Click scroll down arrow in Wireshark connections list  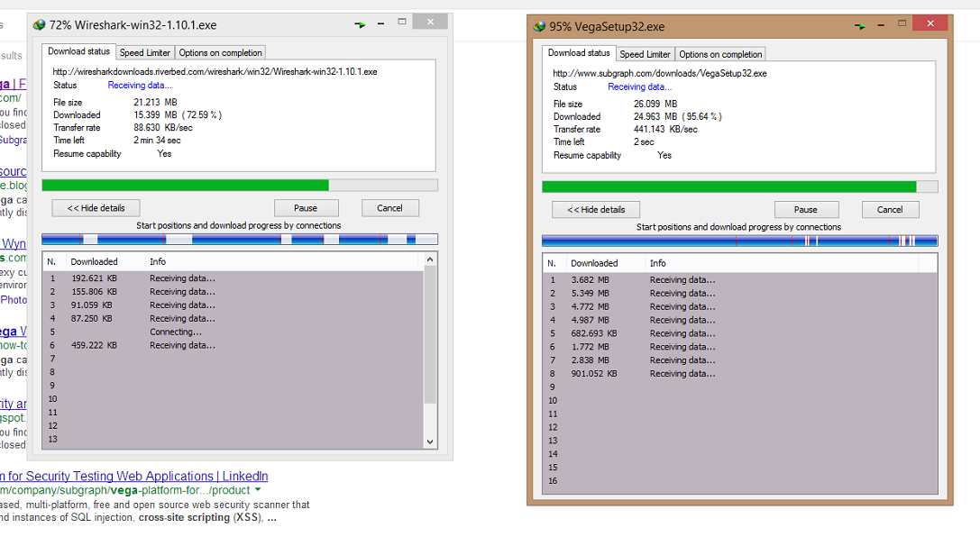[x=430, y=441]
